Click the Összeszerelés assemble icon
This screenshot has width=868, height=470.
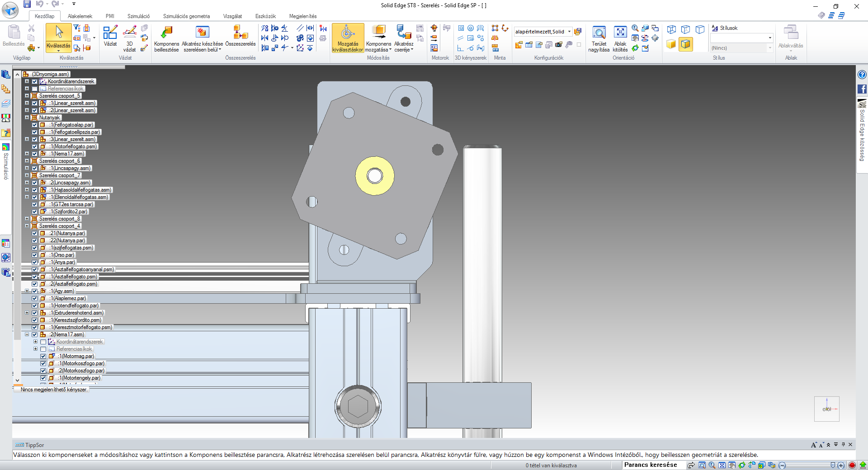(x=240, y=33)
